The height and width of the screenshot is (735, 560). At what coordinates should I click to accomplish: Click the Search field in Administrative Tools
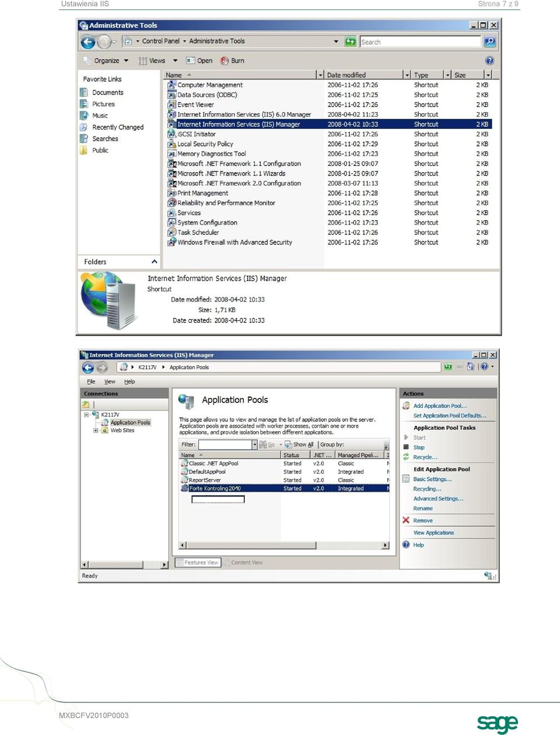point(420,42)
